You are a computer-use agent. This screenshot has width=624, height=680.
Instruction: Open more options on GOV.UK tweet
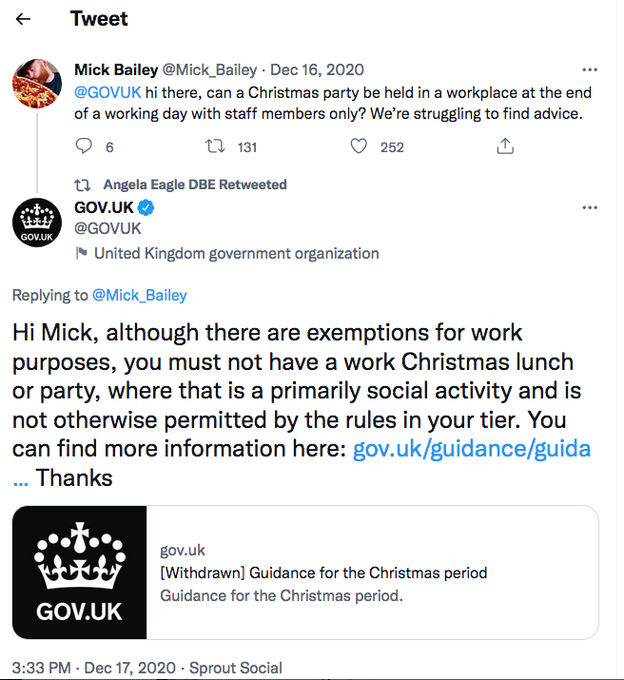590,207
